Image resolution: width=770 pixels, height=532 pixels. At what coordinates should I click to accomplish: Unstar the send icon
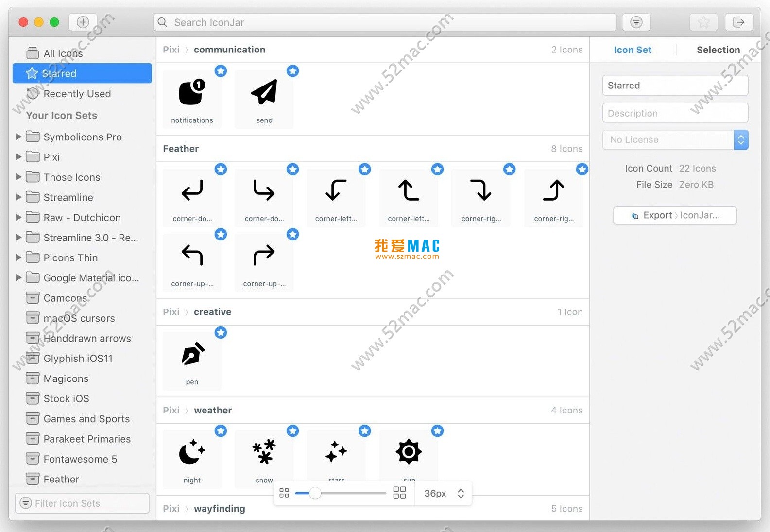293,71
